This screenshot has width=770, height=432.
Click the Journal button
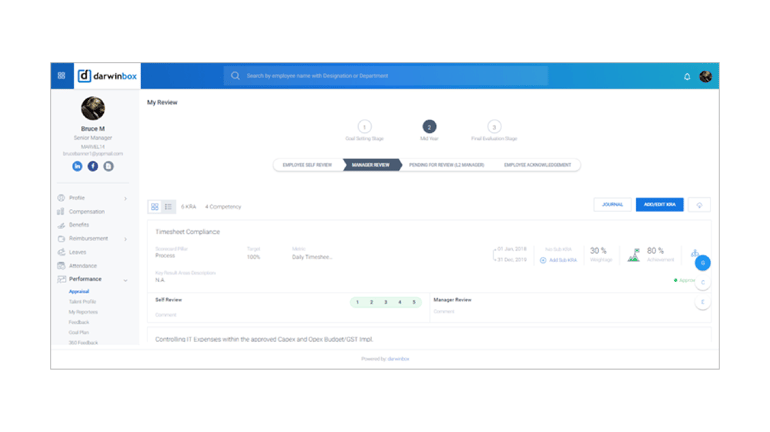point(612,205)
